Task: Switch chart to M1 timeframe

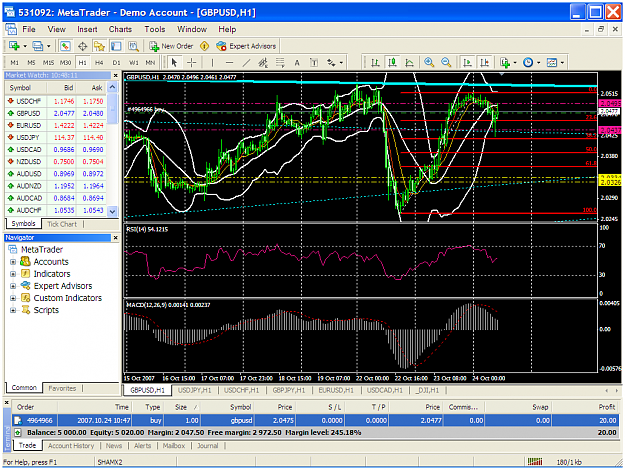Action: [14, 63]
